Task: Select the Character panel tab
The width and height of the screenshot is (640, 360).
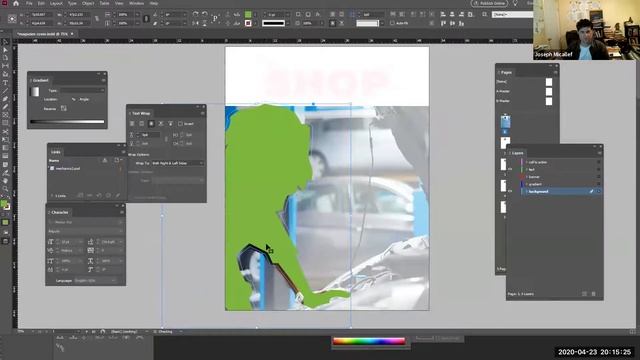Action: point(59,212)
